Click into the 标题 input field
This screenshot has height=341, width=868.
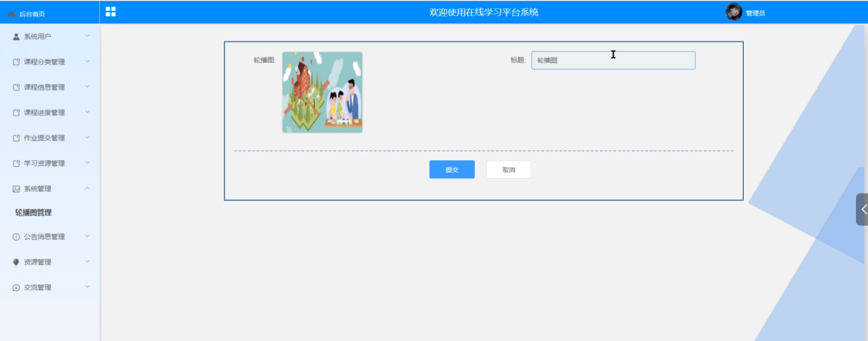pyautogui.click(x=613, y=60)
